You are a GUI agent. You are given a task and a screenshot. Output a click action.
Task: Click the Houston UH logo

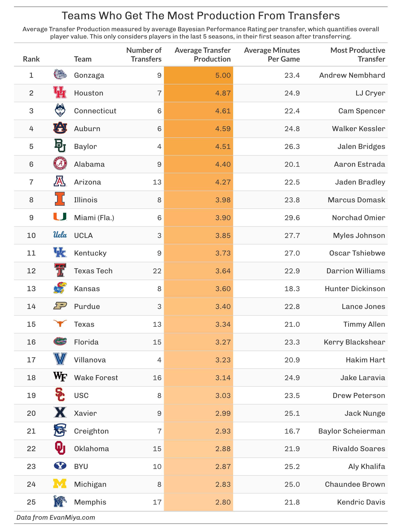tap(60, 93)
